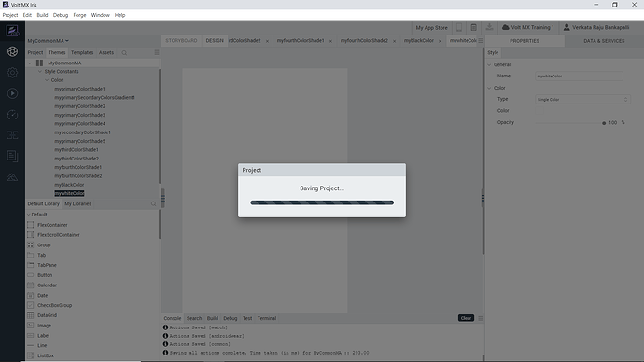
Task: Open the console panel options menu icon
Action: click(480, 318)
